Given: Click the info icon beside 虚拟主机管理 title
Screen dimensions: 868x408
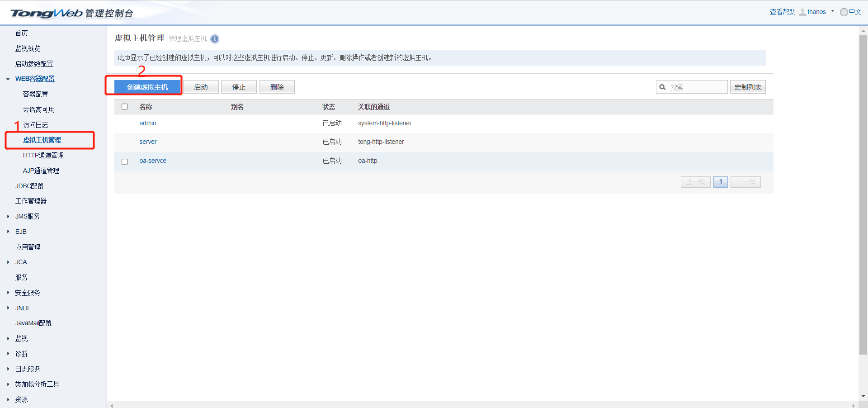Looking at the screenshot, I should (215, 39).
